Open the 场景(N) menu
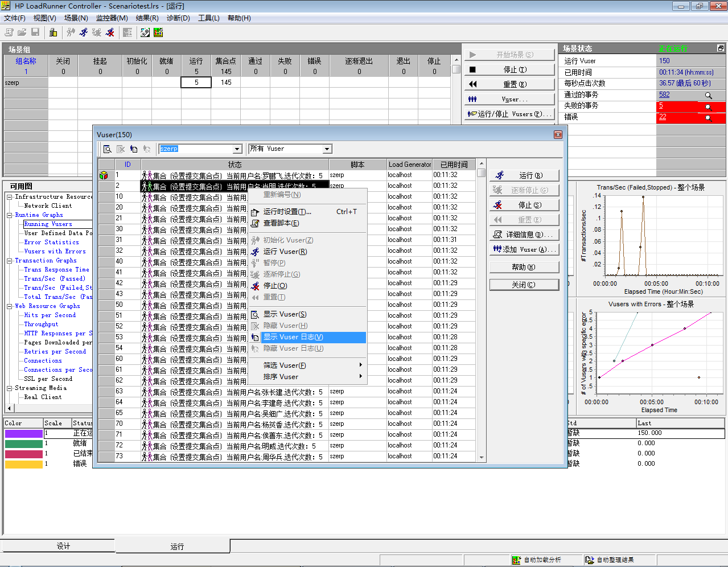 pyautogui.click(x=76, y=18)
